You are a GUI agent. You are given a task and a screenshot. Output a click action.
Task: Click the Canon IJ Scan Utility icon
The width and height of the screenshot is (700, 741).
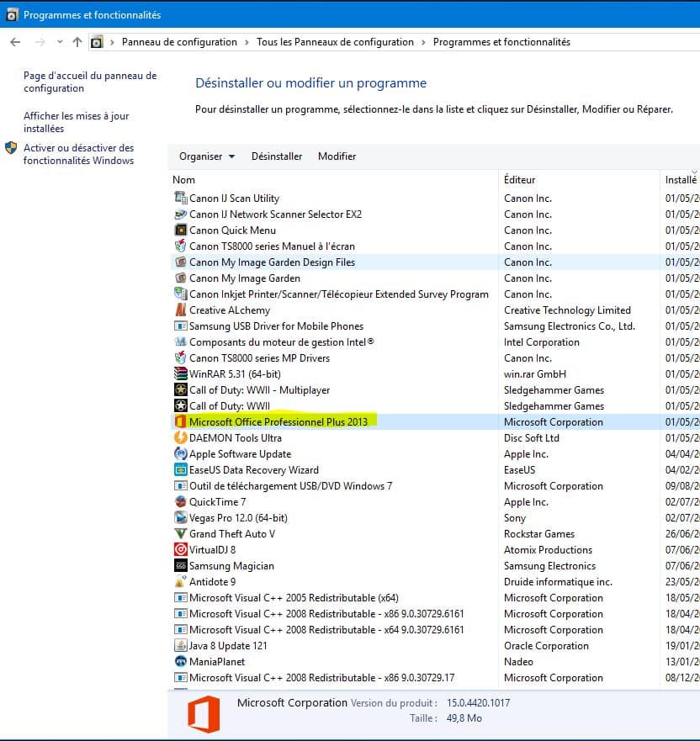pos(181,198)
